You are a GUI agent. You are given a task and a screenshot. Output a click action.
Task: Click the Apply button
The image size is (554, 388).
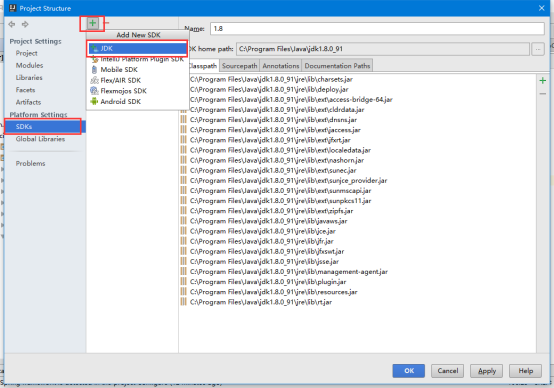point(487,371)
